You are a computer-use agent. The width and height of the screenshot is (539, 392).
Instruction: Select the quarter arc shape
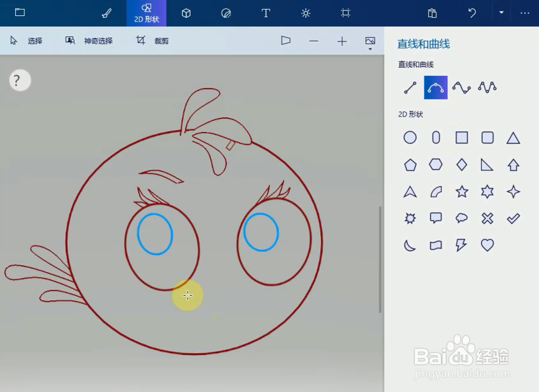tap(436, 191)
